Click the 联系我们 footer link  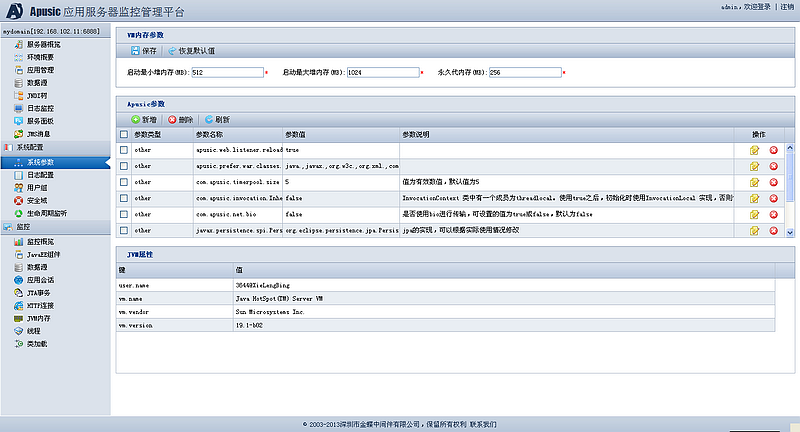pos(483,424)
